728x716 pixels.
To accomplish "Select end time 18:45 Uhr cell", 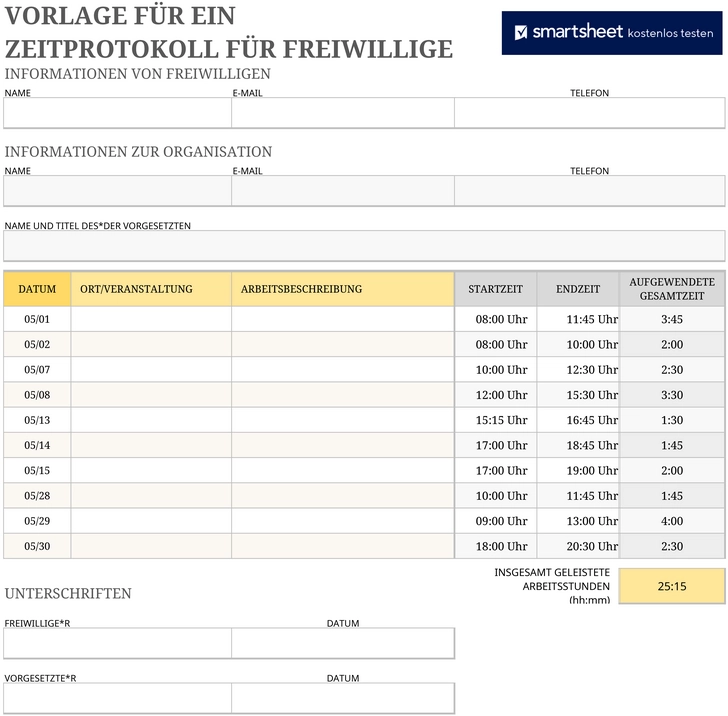I will pos(578,445).
